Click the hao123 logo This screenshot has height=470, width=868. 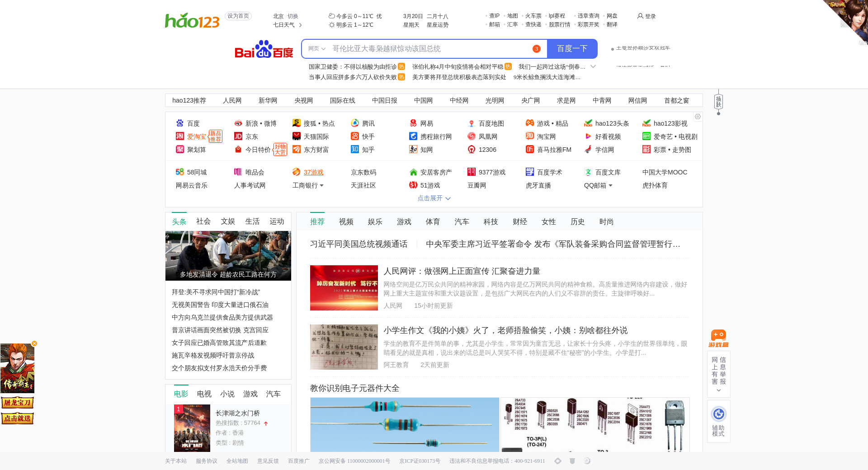pyautogui.click(x=192, y=20)
